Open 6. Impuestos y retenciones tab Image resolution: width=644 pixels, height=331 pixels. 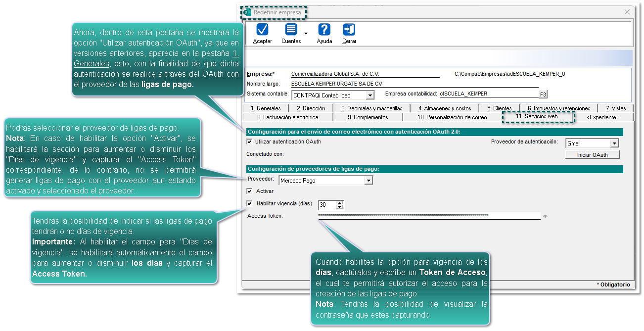(558, 108)
